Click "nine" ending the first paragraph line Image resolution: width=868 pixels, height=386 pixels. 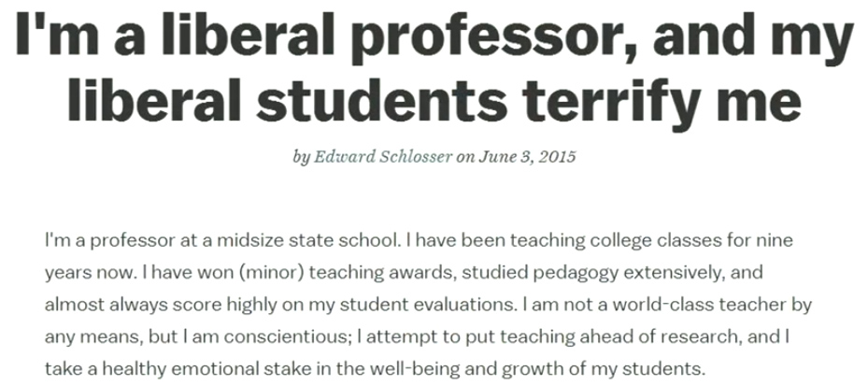(775, 240)
